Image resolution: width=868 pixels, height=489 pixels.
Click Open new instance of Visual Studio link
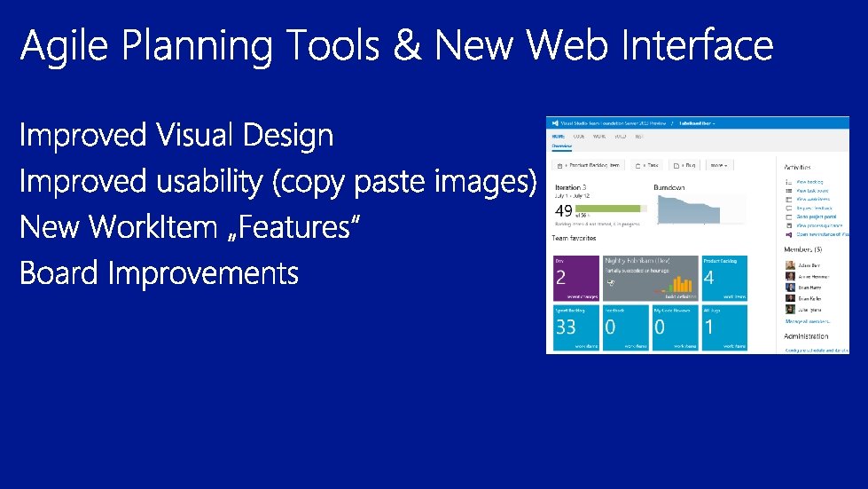pyautogui.click(x=823, y=235)
